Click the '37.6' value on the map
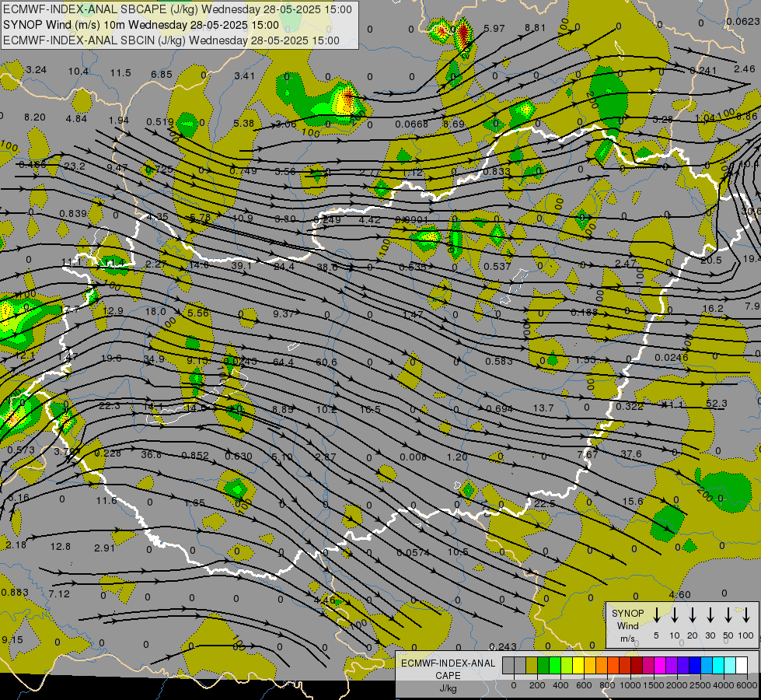The height and width of the screenshot is (700, 761). (631, 453)
